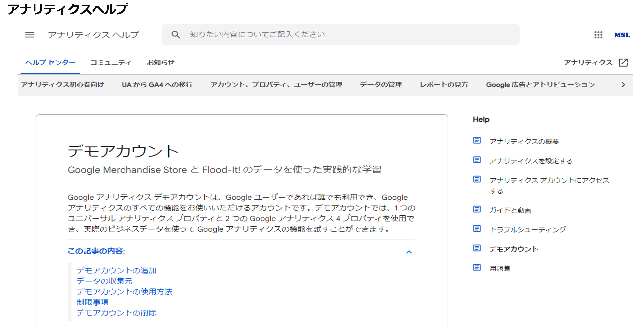Open Google 広告とアトリビューション category
Screen dimensions: 644x331
[x=540, y=85]
